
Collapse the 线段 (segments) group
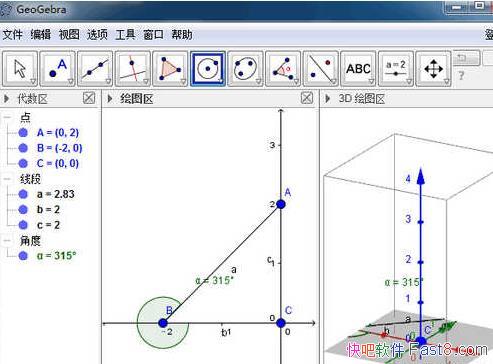[x=7, y=179]
